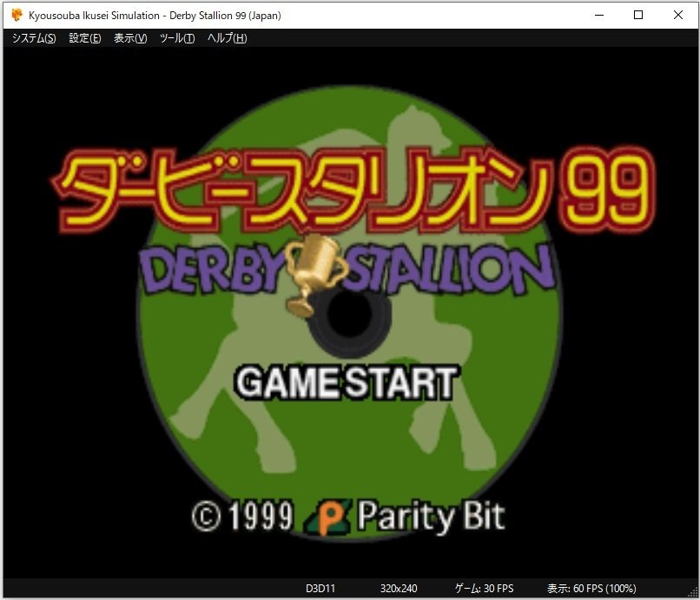Open the システム menu
This screenshot has width=700, height=600.
coord(32,38)
